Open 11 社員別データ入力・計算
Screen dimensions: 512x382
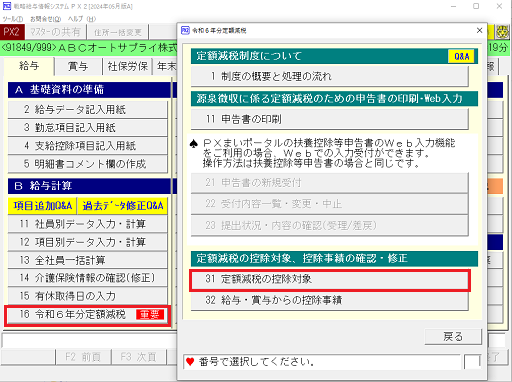[x=87, y=224]
